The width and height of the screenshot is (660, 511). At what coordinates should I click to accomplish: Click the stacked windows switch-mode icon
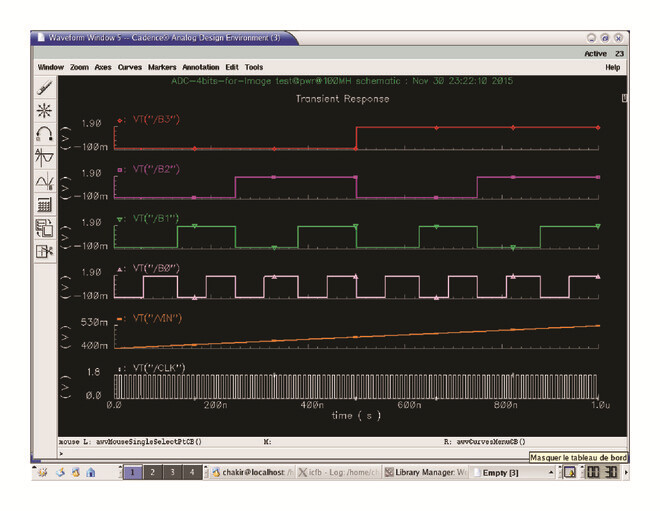[x=45, y=228]
